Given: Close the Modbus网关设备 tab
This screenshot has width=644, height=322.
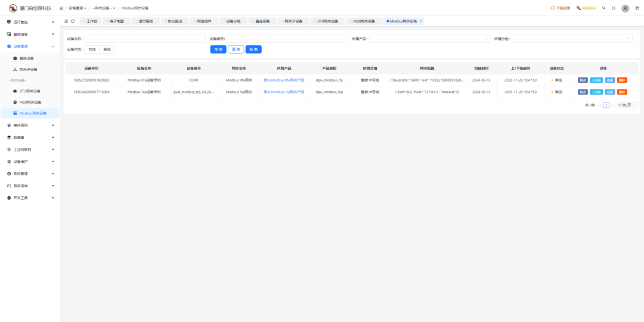Looking at the screenshot, I should 421,21.
